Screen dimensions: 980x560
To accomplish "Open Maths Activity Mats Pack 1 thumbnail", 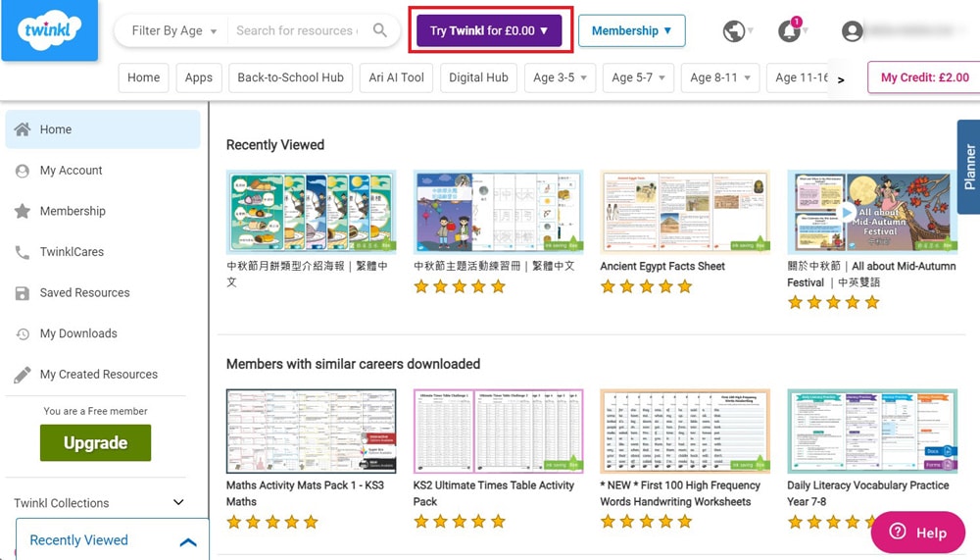I will tap(312, 432).
